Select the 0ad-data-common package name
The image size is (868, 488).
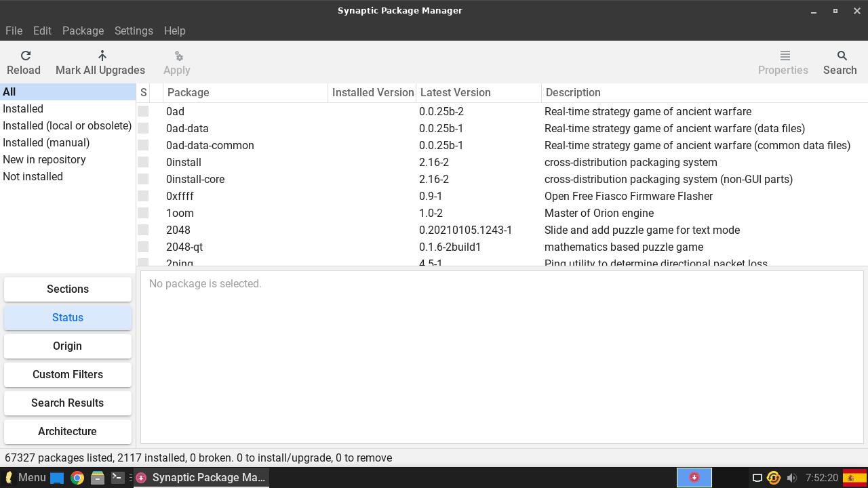tap(210, 145)
